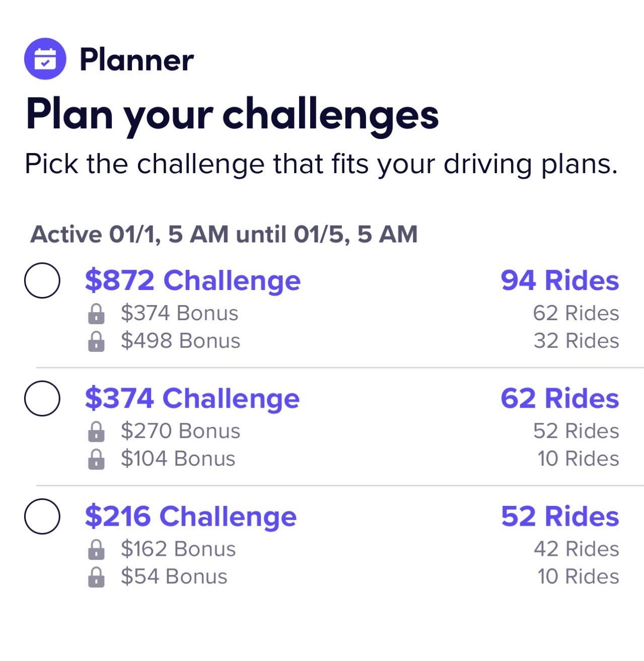Click the active date range text
644x661 pixels.
[x=224, y=235]
